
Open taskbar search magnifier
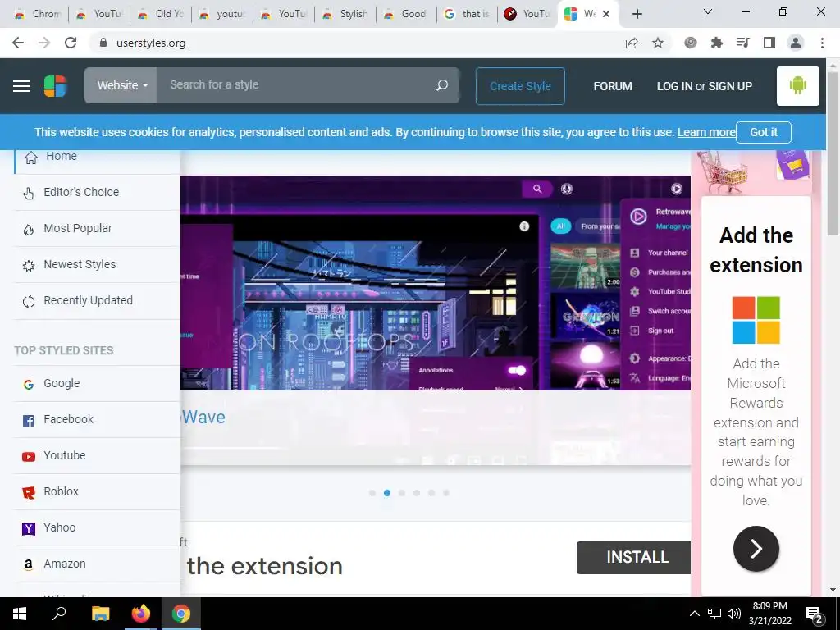click(59, 614)
